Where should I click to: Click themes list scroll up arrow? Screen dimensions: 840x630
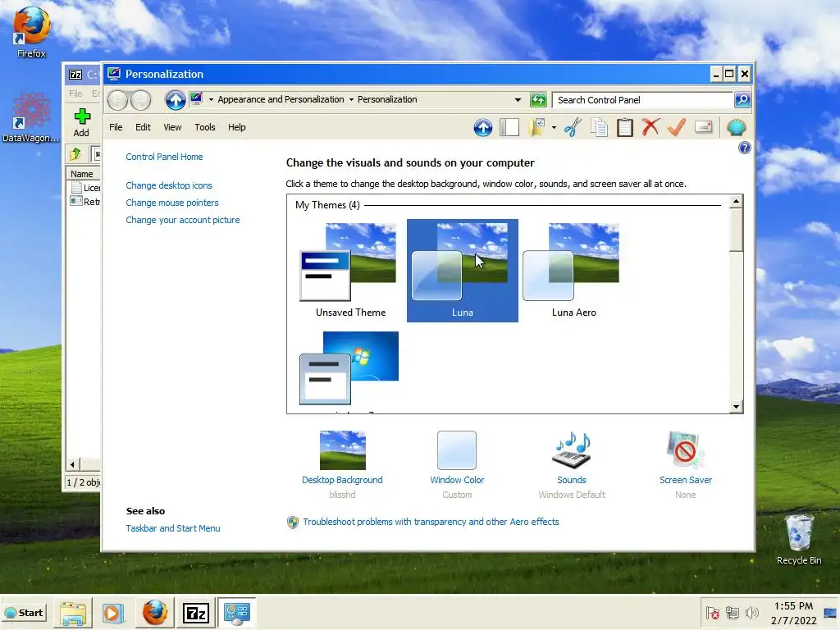click(736, 202)
